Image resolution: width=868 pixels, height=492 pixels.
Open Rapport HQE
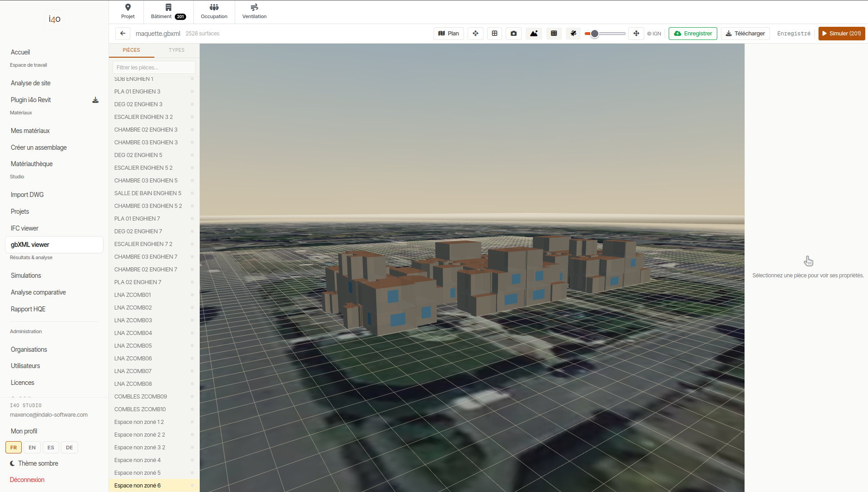tap(28, 309)
